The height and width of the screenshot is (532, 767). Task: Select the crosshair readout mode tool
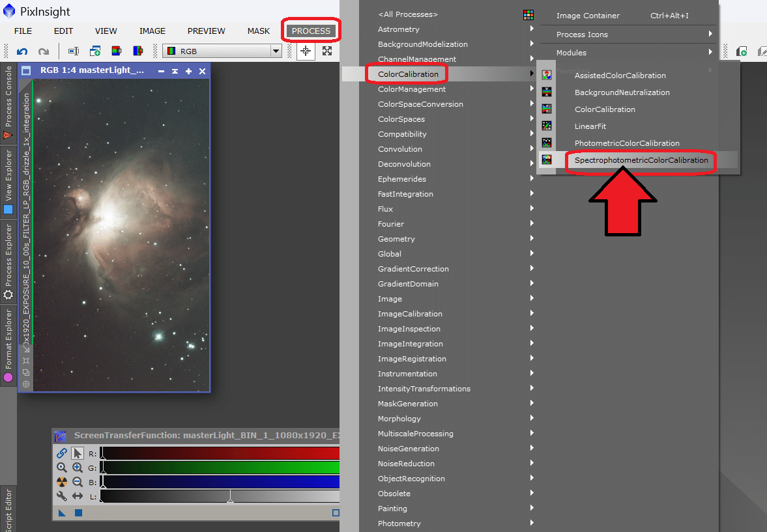[x=306, y=51]
